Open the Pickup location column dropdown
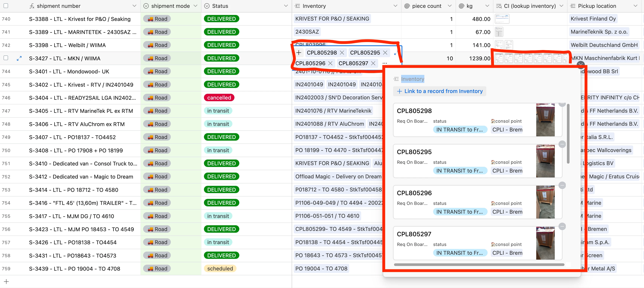Screen dimensions: 644x288 [635, 6]
